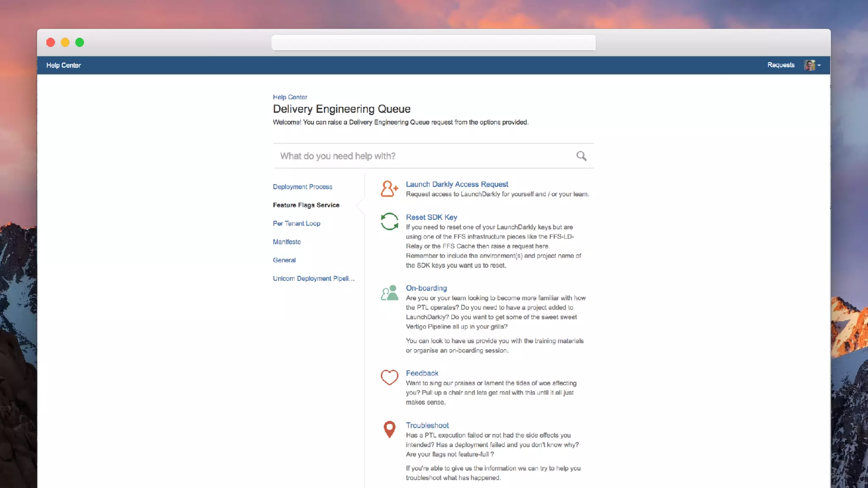Click the user avatar picture
The image size is (868, 488).
pyautogui.click(x=809, y=65)
